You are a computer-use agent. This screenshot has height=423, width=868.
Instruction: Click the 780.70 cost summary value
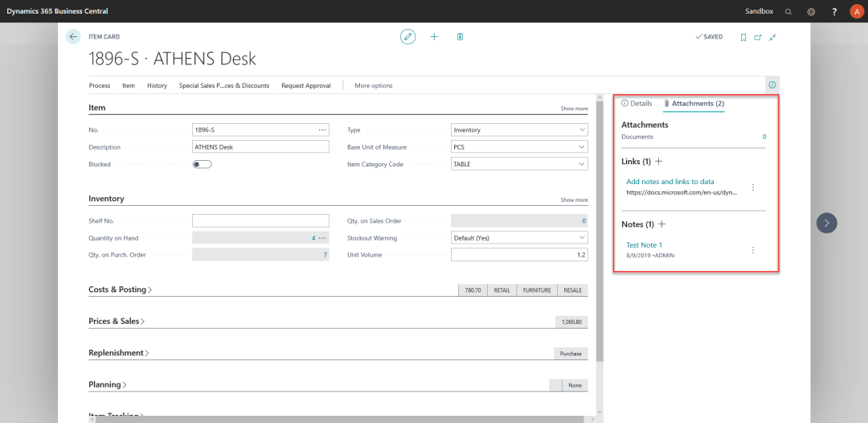tap(473, 290)
